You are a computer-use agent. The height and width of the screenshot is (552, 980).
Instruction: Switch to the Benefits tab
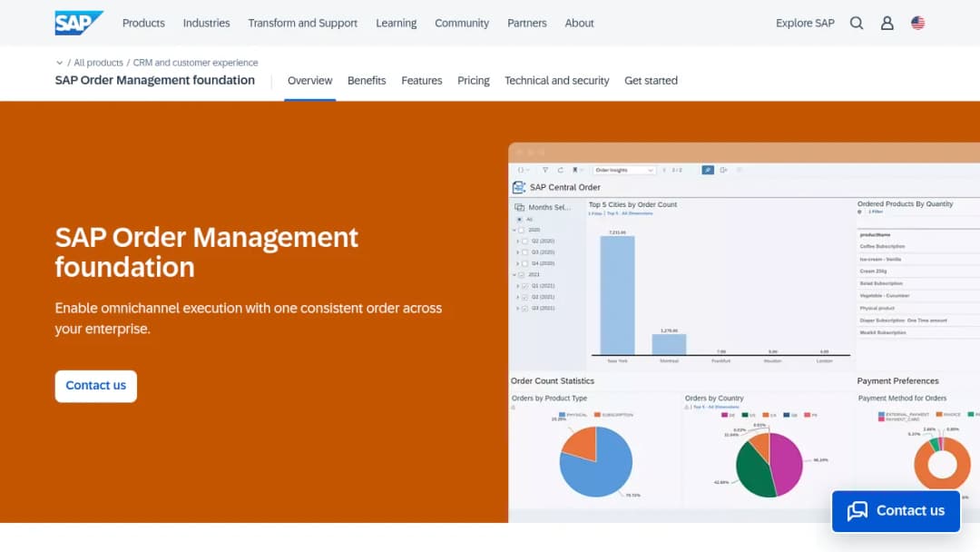tap(367, 81)
